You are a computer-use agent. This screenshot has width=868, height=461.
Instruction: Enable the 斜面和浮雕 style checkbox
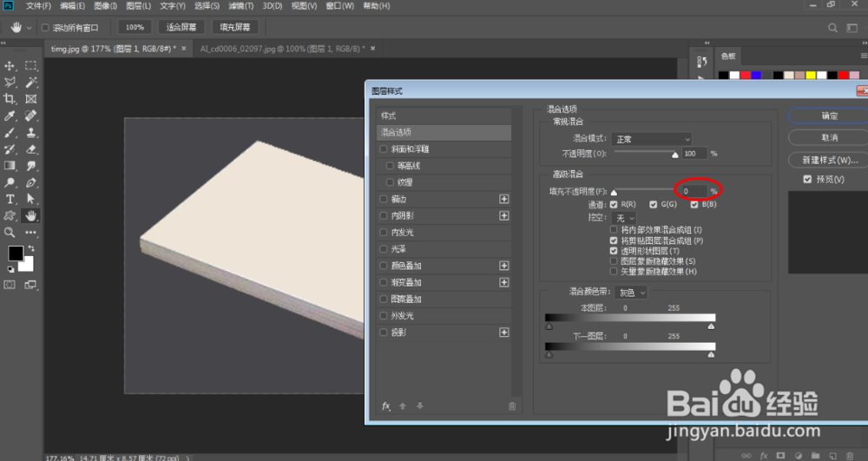pyautogui.click(x=383, y=148)
